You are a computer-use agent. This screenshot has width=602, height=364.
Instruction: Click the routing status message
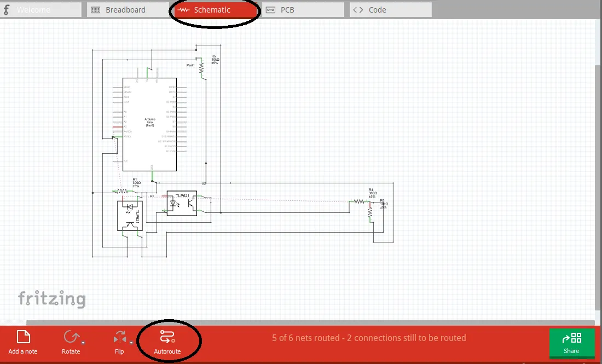click(x=369, y=338)
